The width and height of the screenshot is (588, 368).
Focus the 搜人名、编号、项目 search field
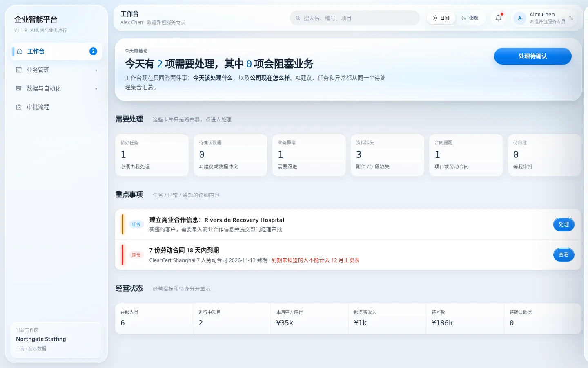pyautogui.click(x=354, y=18)
